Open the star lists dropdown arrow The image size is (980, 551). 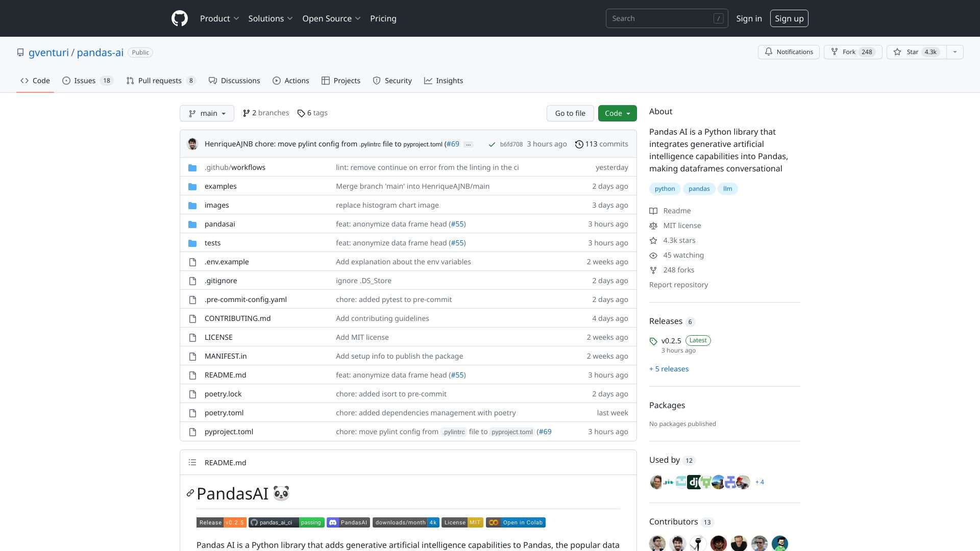click(x=955, y=52)
